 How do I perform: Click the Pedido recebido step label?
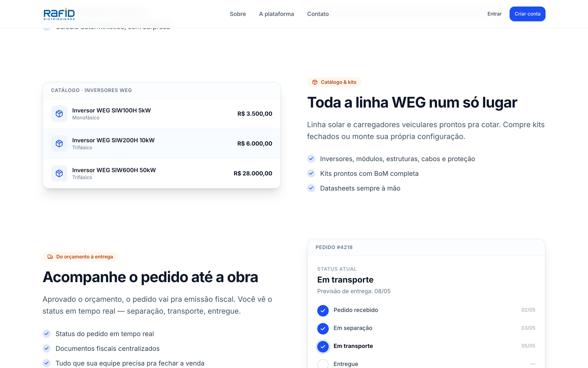tap(356, 310)
